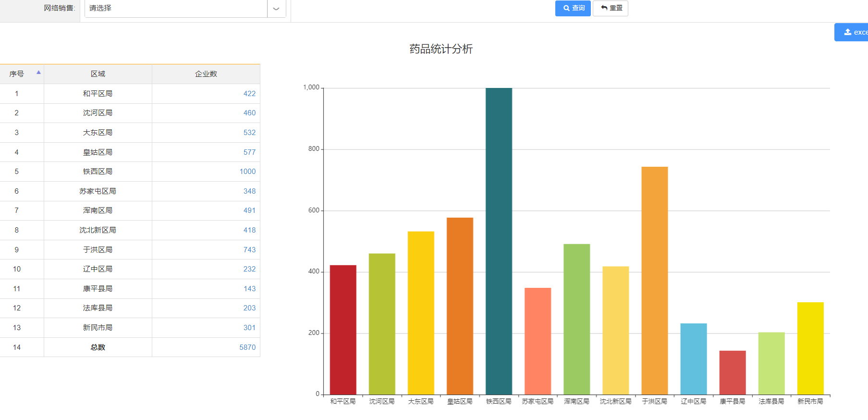This screenshot has width=868, height=420.
Task: Open the 1000 link for 铁西区局
Action: (247, 172)
